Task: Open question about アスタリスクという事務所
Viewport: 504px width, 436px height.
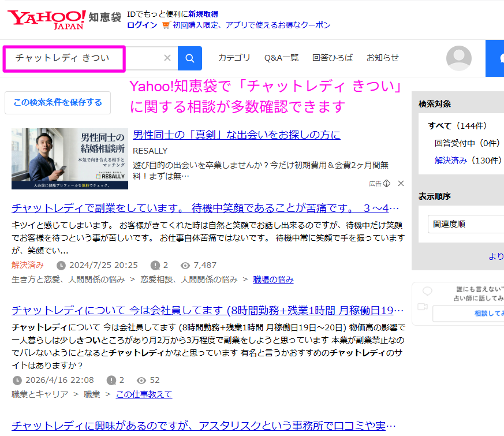Action: click(203, 426)
